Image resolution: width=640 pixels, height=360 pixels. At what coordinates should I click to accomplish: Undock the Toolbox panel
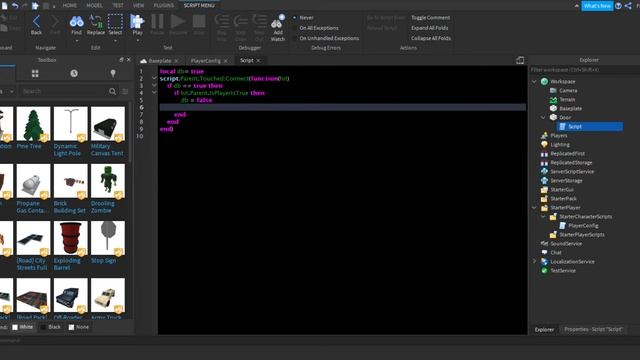click(121, 60)
